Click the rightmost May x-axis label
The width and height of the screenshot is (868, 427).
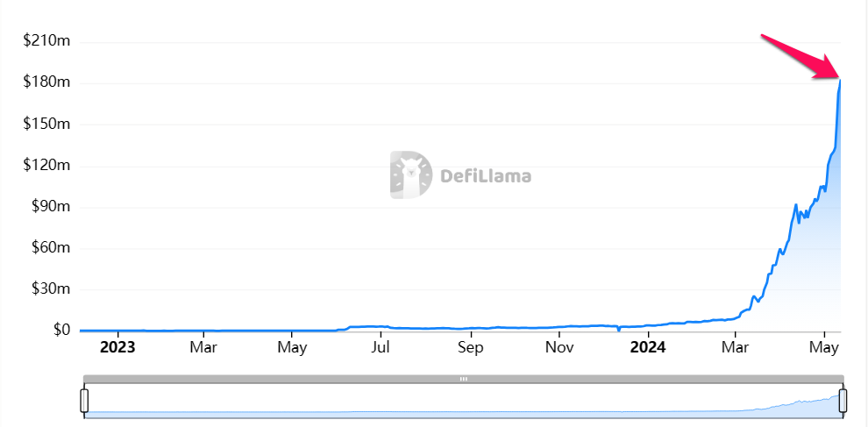[x=824, y=347]
